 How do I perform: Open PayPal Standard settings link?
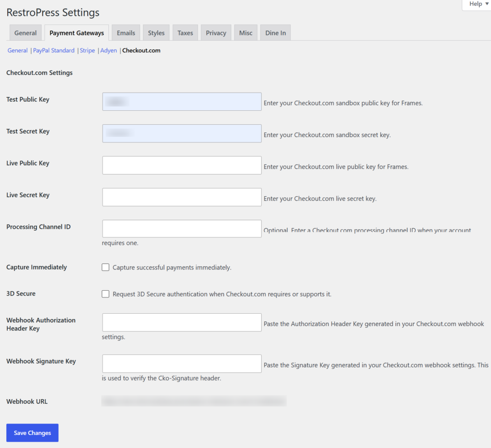(54, 50)
